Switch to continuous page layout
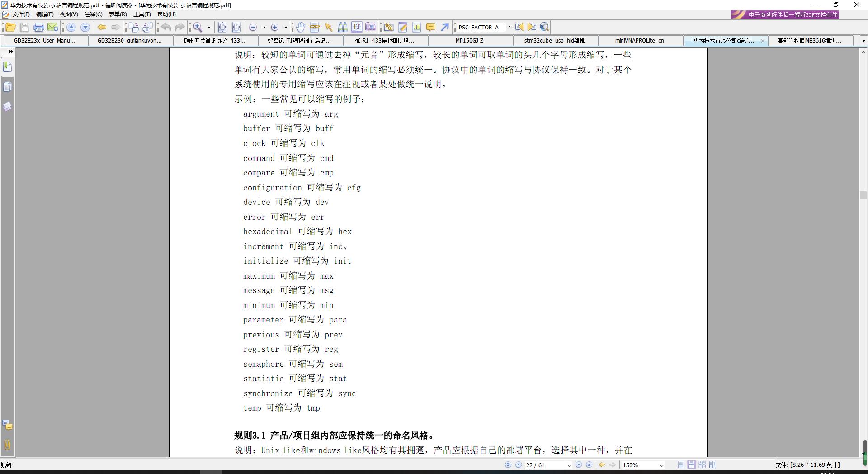This screenshot has width=868, height=474. [691, 465]
